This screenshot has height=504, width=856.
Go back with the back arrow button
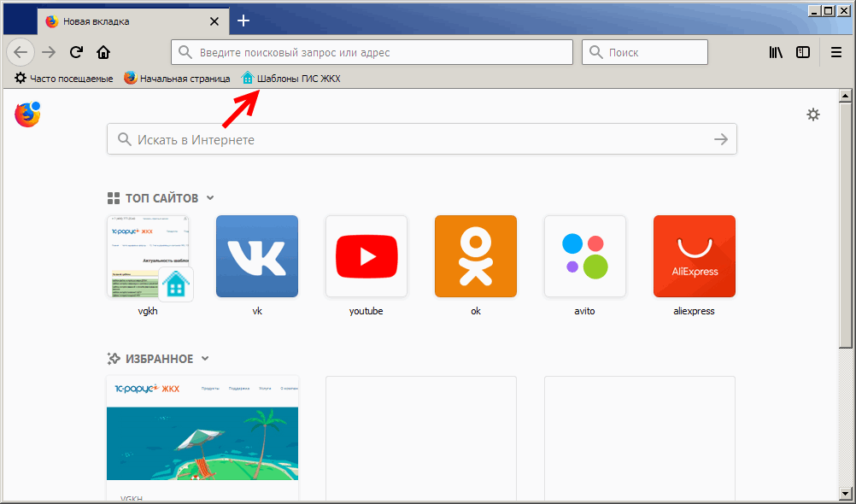point(21,52)
